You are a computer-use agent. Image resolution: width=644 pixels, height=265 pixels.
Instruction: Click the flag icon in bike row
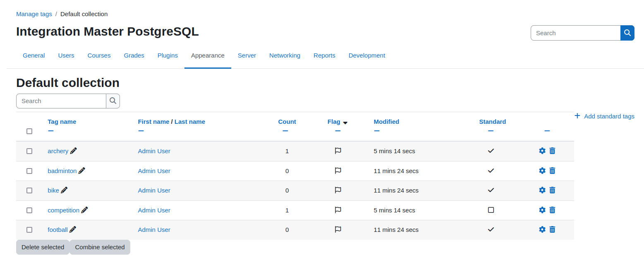point(338,190)
